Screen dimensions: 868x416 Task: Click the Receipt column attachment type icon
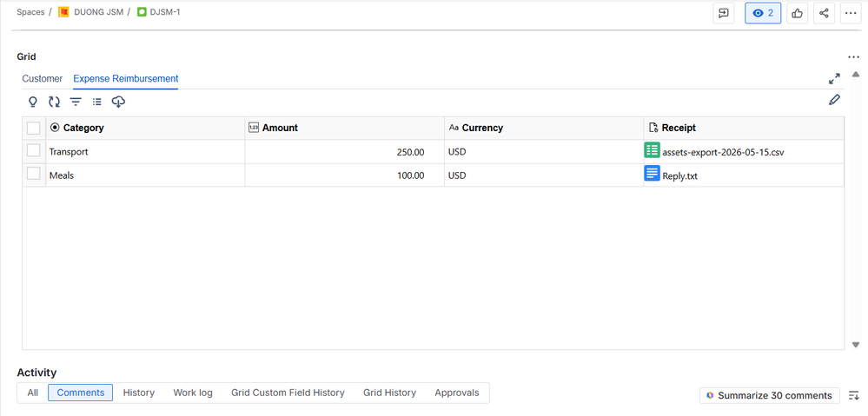tap(653, 128)
